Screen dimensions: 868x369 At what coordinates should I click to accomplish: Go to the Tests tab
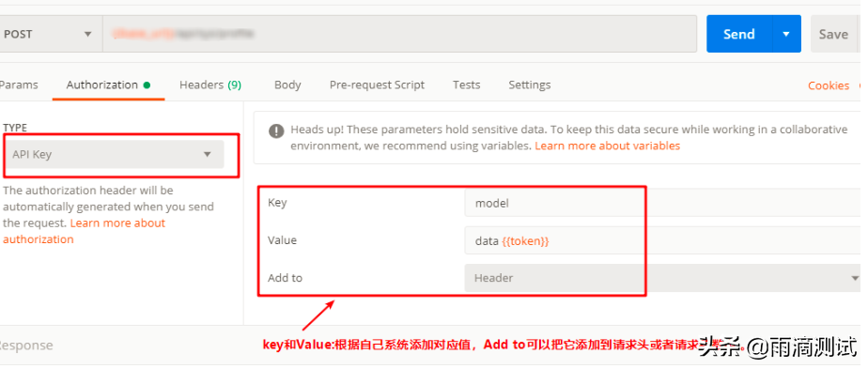(466, 85)
